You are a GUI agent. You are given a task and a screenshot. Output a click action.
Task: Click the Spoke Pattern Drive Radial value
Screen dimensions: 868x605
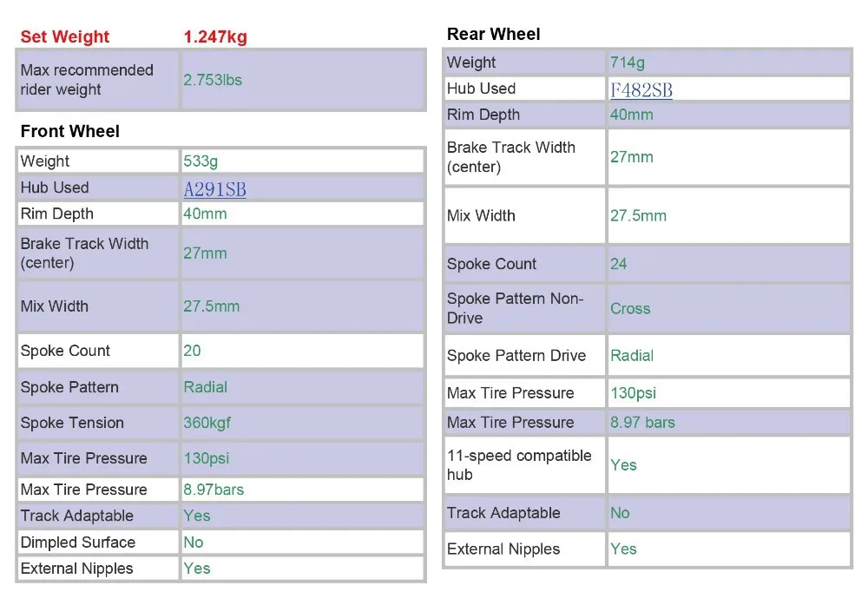(632, 355)
